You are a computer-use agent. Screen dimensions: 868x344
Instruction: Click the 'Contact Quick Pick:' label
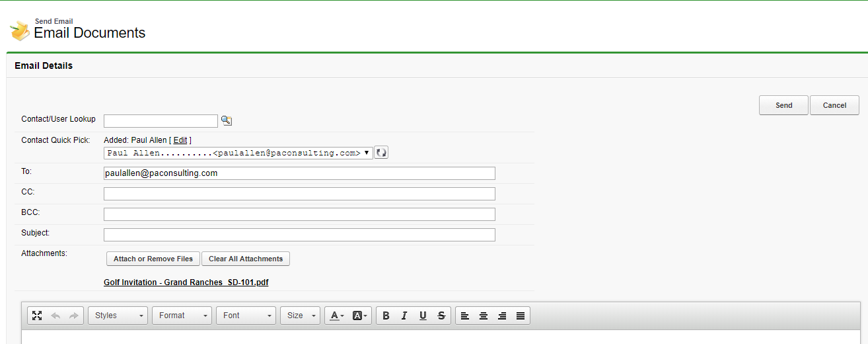click(x=55, y=140)
